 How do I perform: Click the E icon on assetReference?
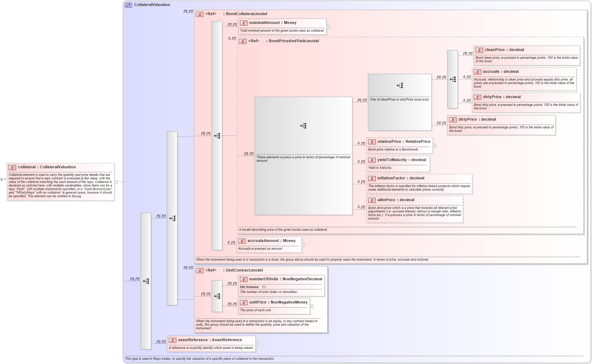coord(172,340)
